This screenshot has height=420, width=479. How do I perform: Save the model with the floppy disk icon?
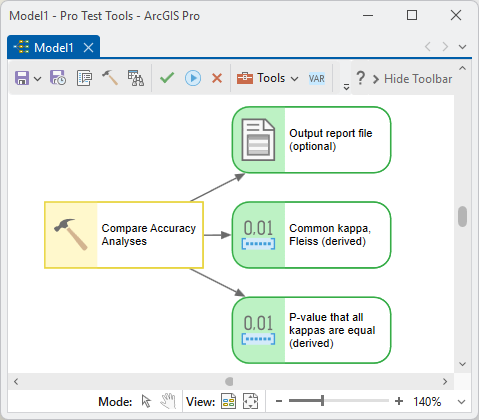pyautogui.click(x=22, y=78)
